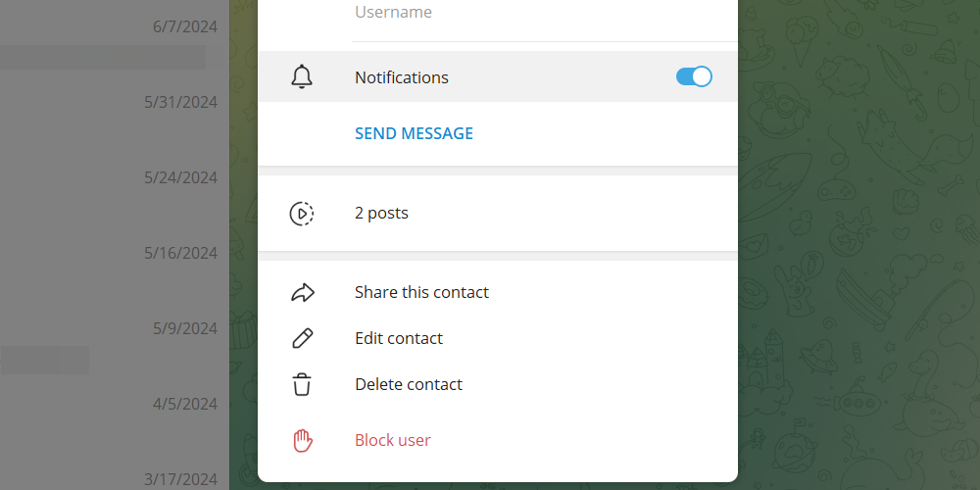Select the chat dated 5/24/2024

point(180,177)
